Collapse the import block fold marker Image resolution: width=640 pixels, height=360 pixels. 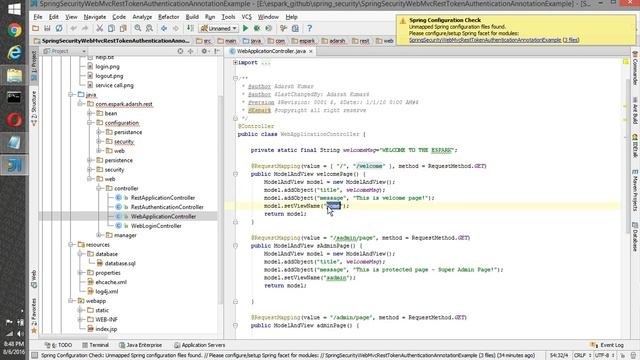(236, 63)
